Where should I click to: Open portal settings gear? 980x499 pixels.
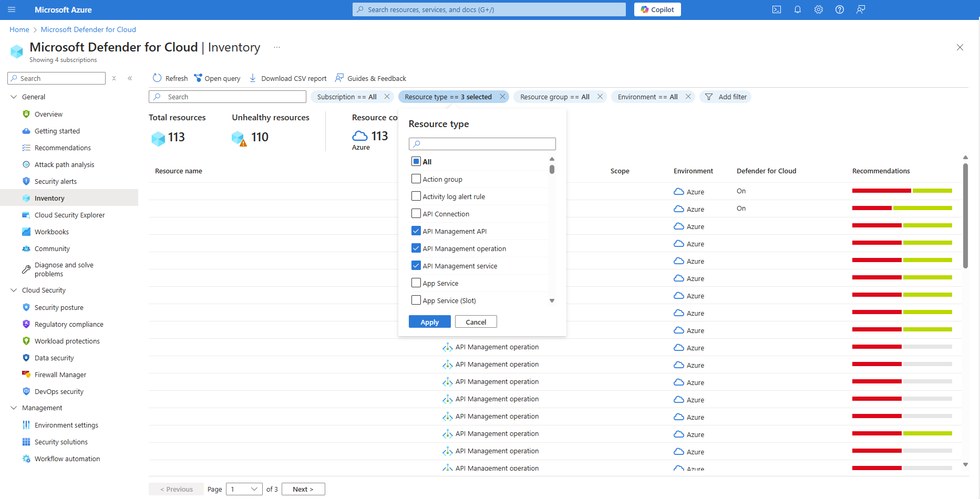819,9
